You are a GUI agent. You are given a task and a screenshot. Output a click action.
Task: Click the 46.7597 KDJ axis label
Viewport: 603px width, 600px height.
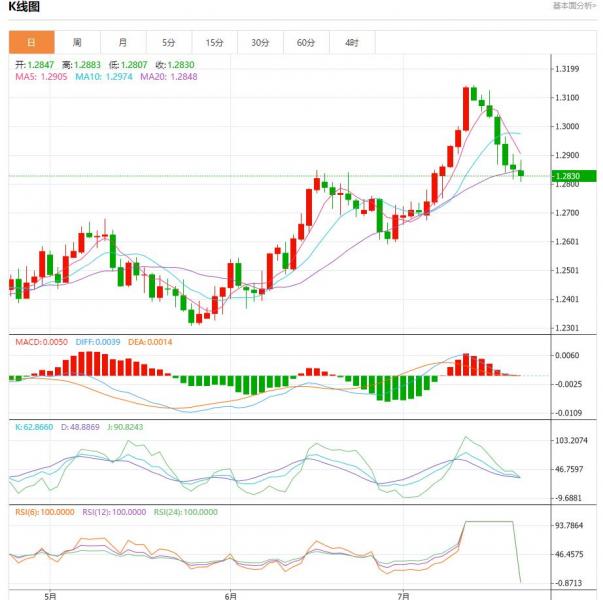[570, 469]
